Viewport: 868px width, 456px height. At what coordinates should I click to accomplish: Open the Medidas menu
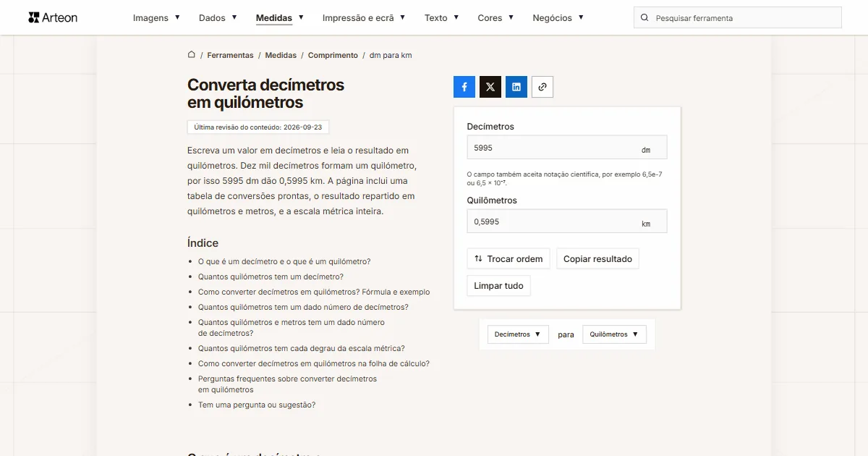coord(279,18)
